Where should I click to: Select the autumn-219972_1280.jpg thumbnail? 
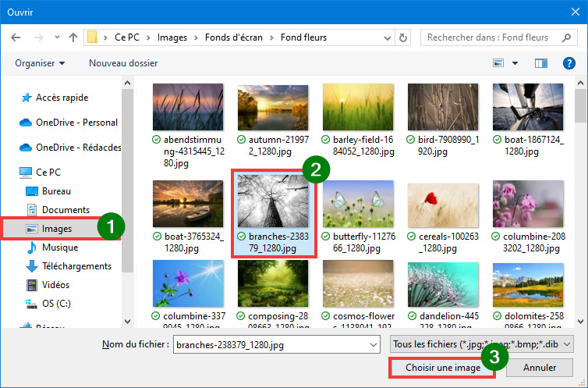pyautogui.click(x=273, y=107)
